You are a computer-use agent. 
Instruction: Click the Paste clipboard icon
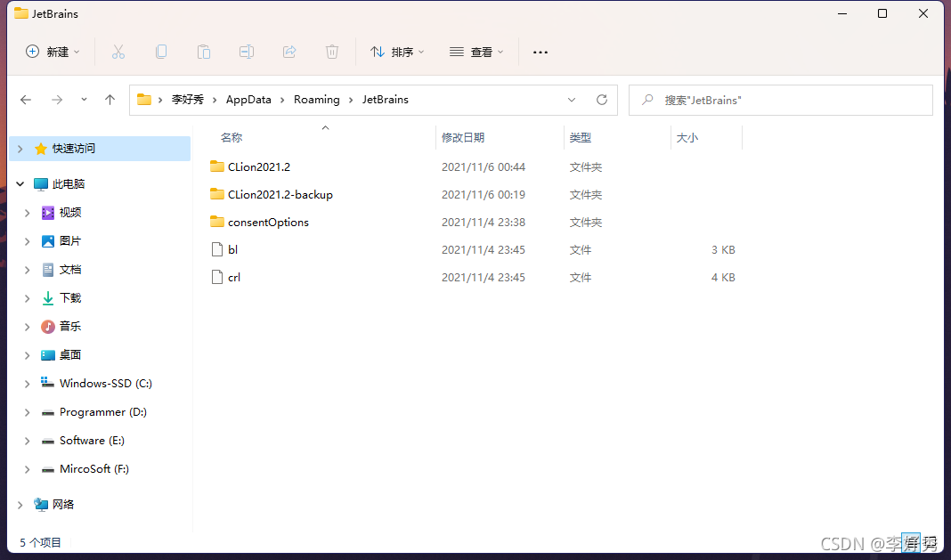pyautogui.click(x=204, y=53)
